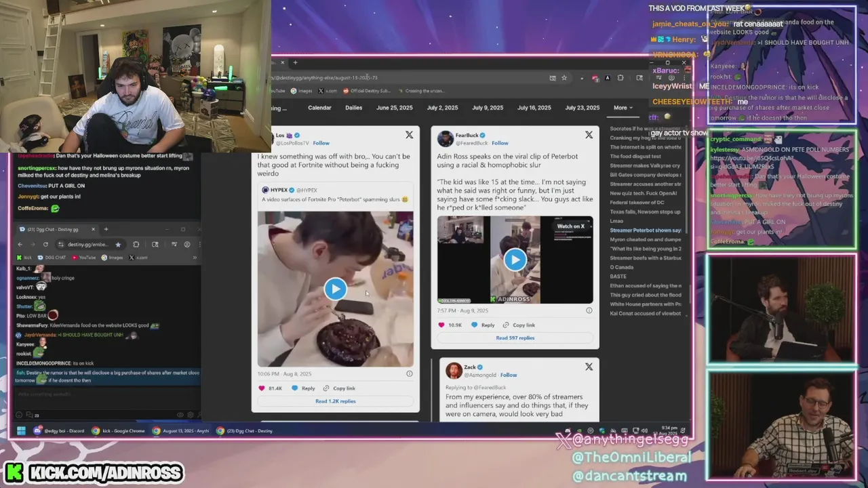Go back in Dgg Chat browser window
Image resolution: width=868 pixels, height=488 pixels.
tap(20, 245)
